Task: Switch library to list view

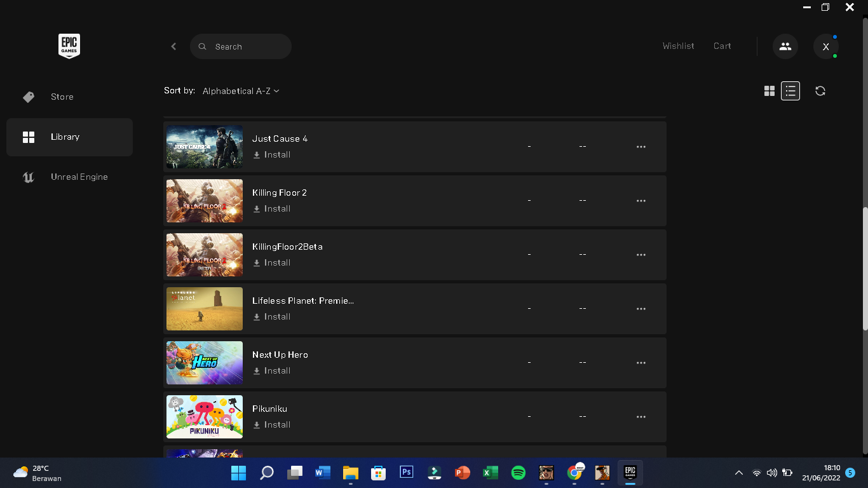Action: [x=790, y=91]
